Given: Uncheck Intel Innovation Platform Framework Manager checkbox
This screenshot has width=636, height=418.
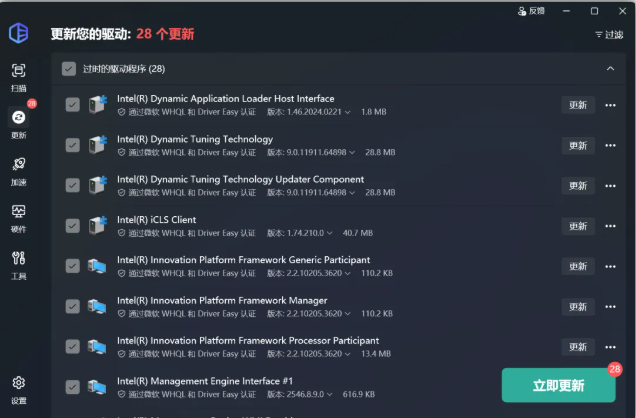Looking at the screenshot, I should pos(72,306).
